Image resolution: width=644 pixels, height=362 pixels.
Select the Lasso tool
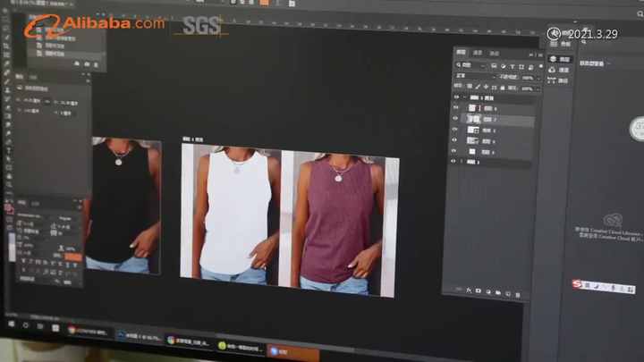6,29
